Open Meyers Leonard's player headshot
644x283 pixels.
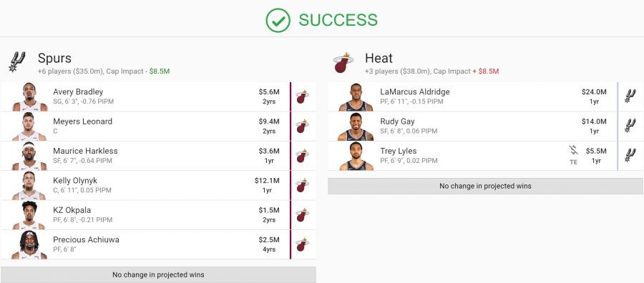click(x=30, y=126)
